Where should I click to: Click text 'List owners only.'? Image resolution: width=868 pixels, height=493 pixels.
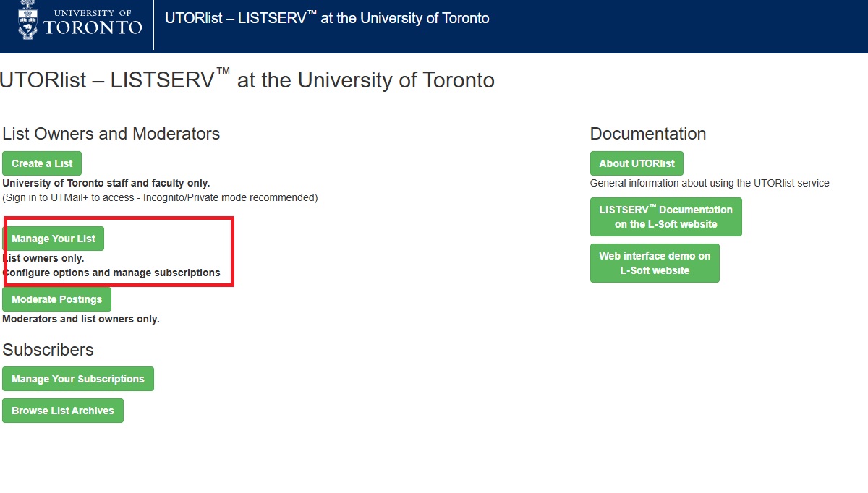pos(43,258)
